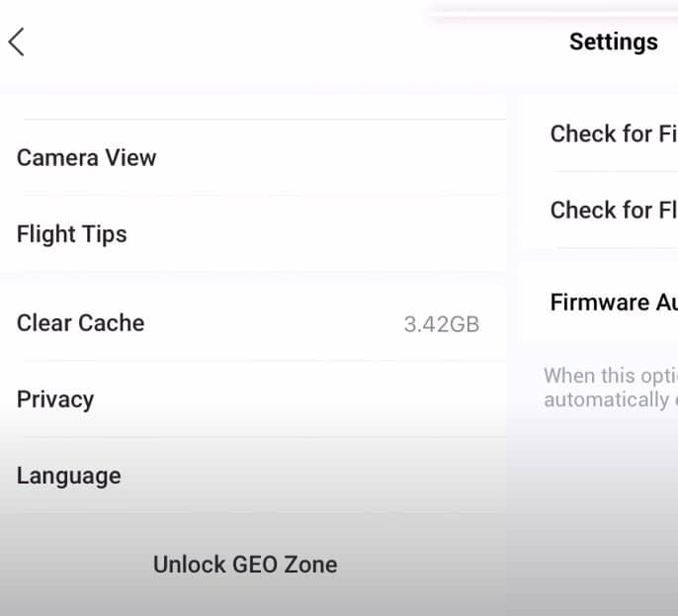Open the Privacy settings
The height and width of the screenshot is (616, 678).
tap(253, 399)
